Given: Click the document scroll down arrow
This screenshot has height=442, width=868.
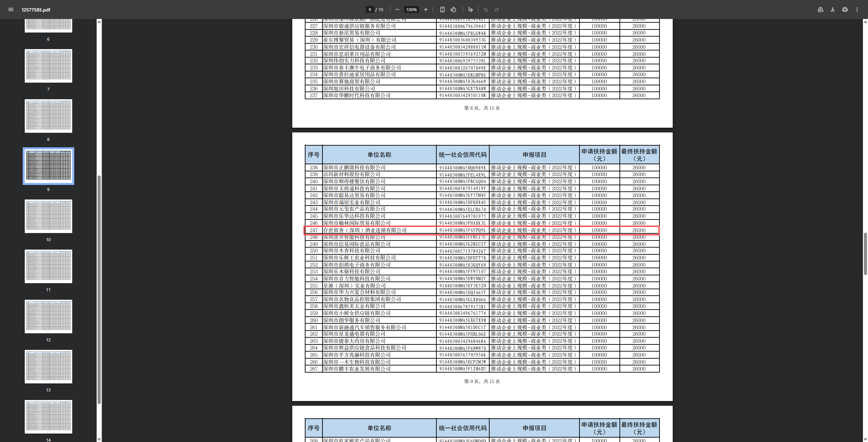Looking at the screenshot, I should click(x=865, y=439).
